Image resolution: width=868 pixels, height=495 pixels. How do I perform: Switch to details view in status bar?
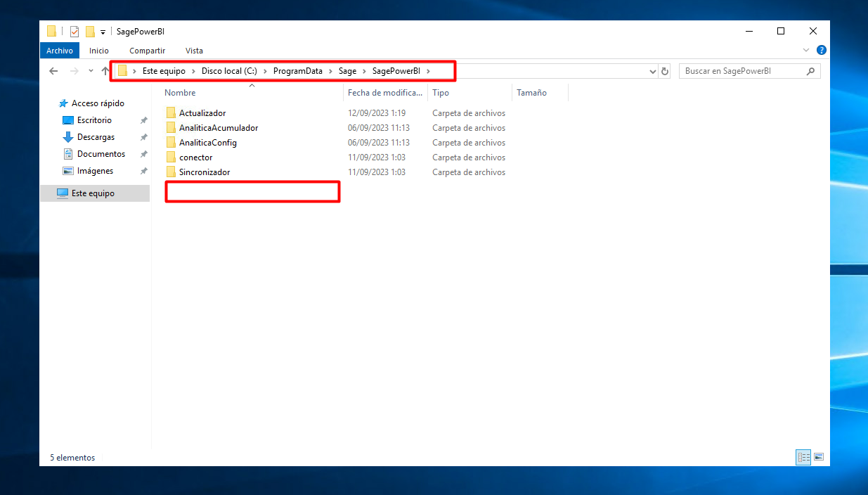[x=803, y=458]
